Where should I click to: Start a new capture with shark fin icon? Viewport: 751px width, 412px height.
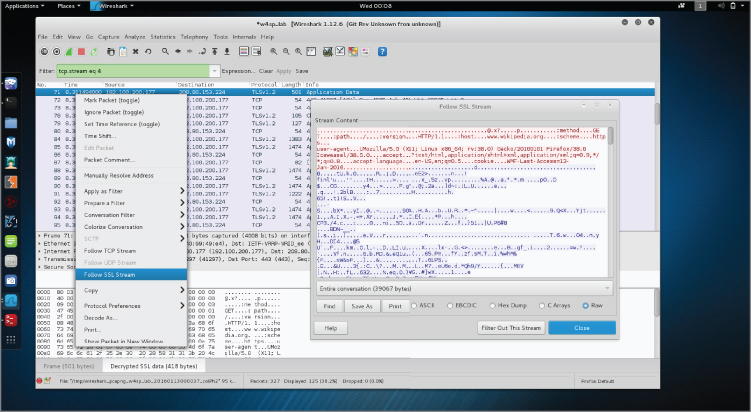(69, 52)
